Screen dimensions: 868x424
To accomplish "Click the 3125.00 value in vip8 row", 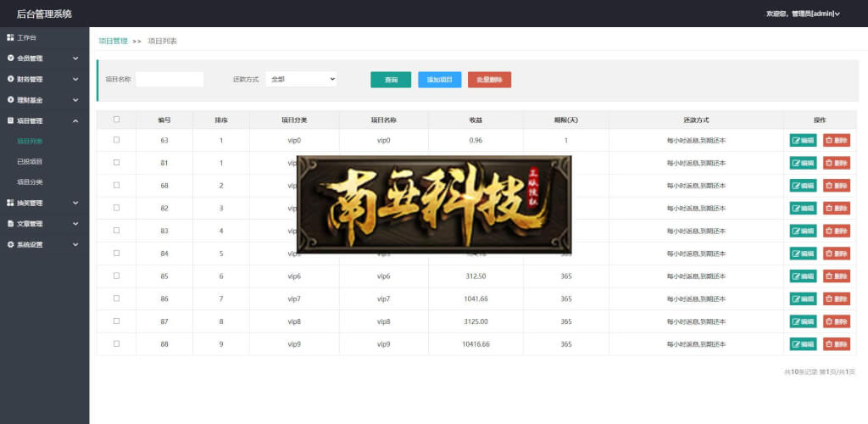I will (x=476, y=321).
